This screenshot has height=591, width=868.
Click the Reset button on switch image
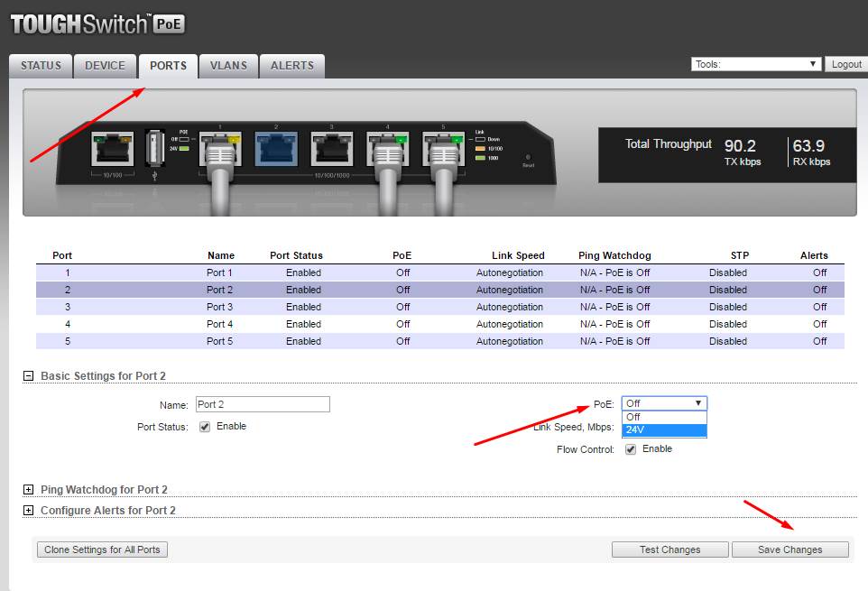point(529,158)
